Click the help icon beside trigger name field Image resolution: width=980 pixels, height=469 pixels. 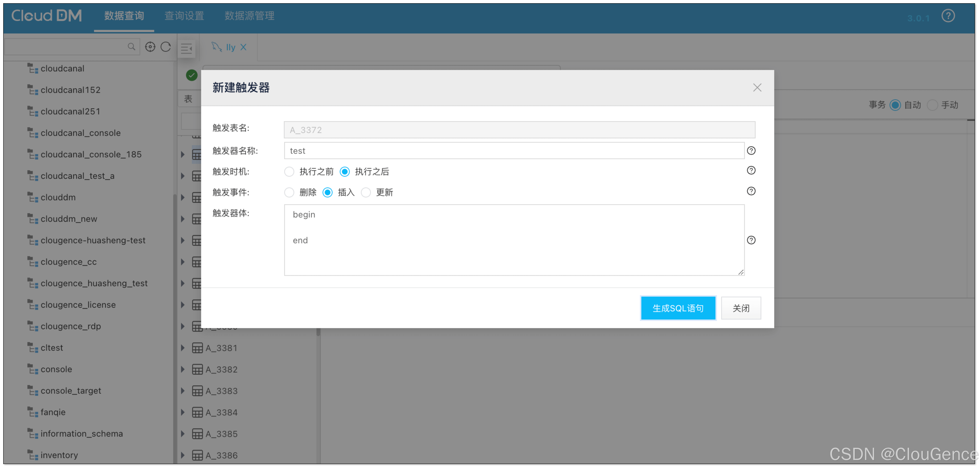click(x=751, y=151)
